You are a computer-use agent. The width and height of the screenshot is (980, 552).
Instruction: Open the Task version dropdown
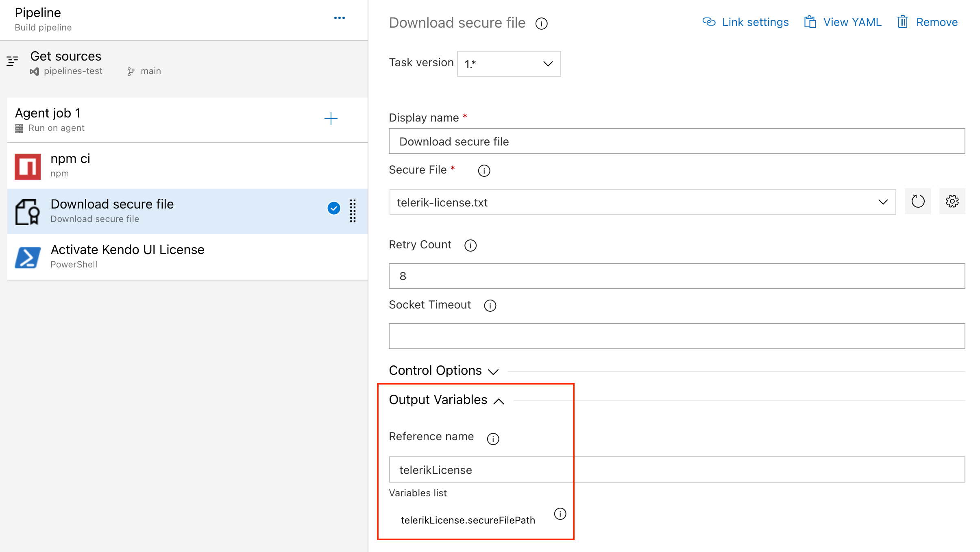[548, 63]
